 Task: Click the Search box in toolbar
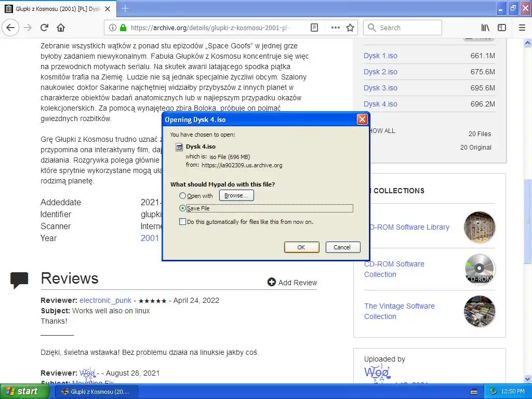point(403,28)
